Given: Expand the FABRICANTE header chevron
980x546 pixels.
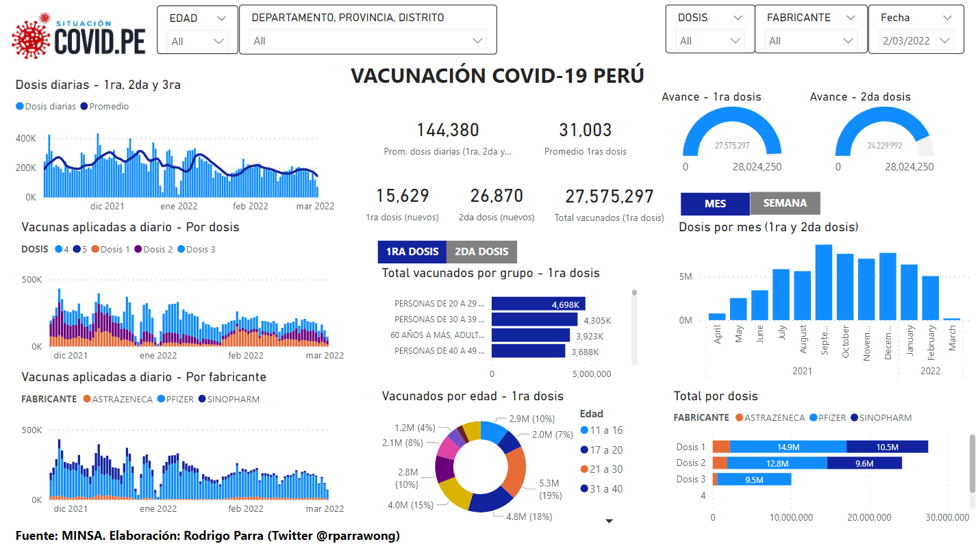Looking at the screenshot, I should [x=851, y=18].
